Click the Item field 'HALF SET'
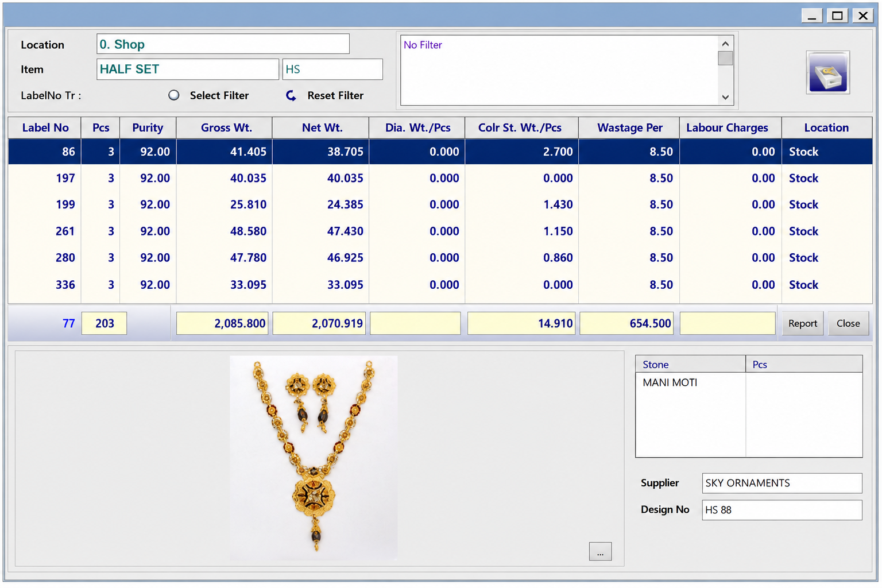882x588 pixels. point(188,69)
